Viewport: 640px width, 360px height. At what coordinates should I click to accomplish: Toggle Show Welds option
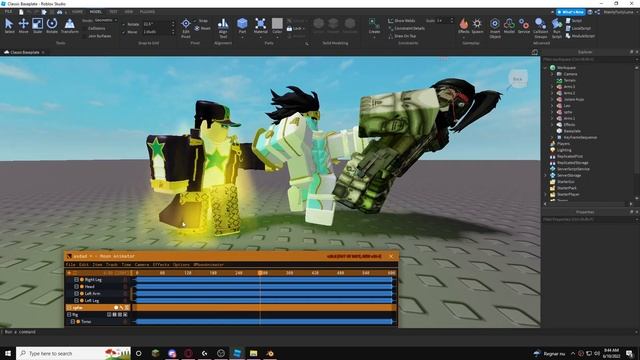[402, 20]
